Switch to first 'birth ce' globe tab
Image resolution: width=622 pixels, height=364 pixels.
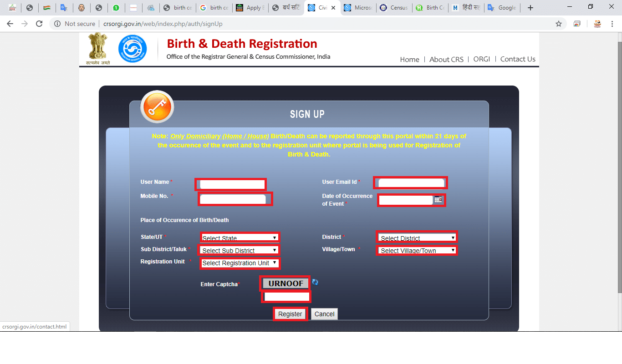(178, 8)
